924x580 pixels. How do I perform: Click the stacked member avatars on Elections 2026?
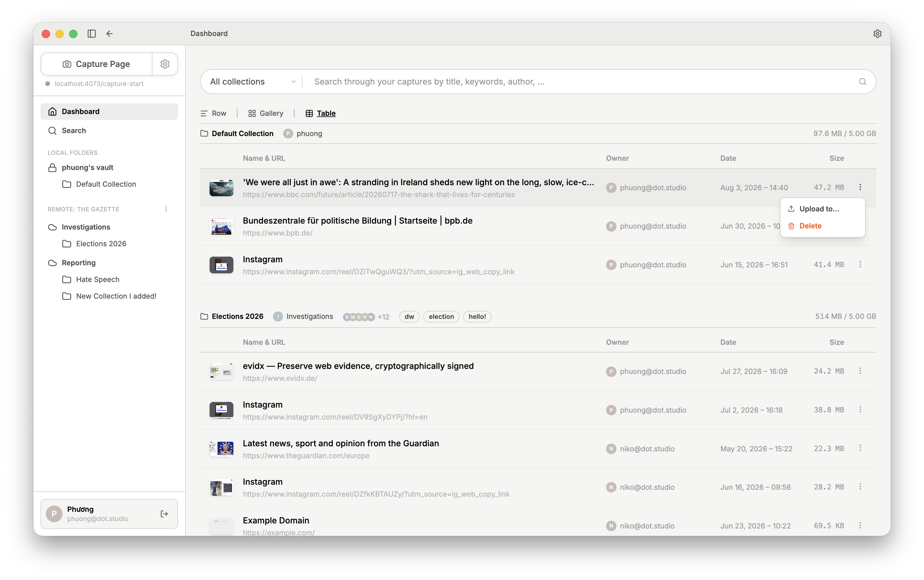[358, 317]
